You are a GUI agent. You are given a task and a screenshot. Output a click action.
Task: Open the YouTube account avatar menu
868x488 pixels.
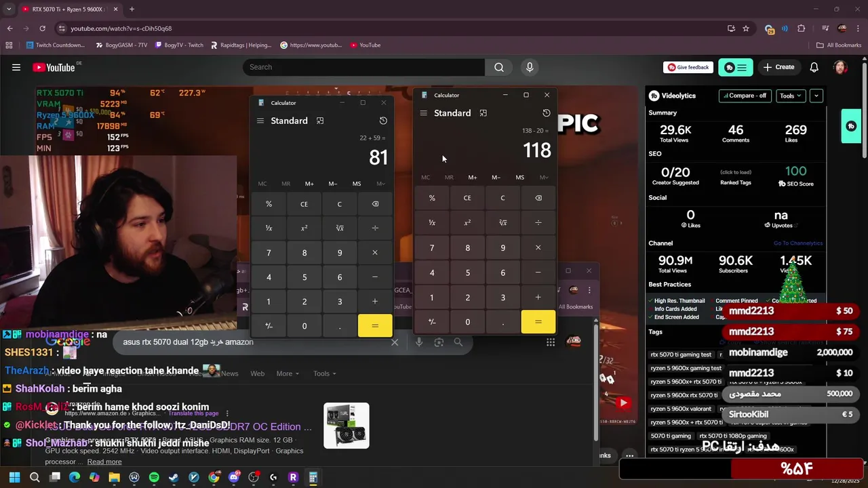pos(840,67)
